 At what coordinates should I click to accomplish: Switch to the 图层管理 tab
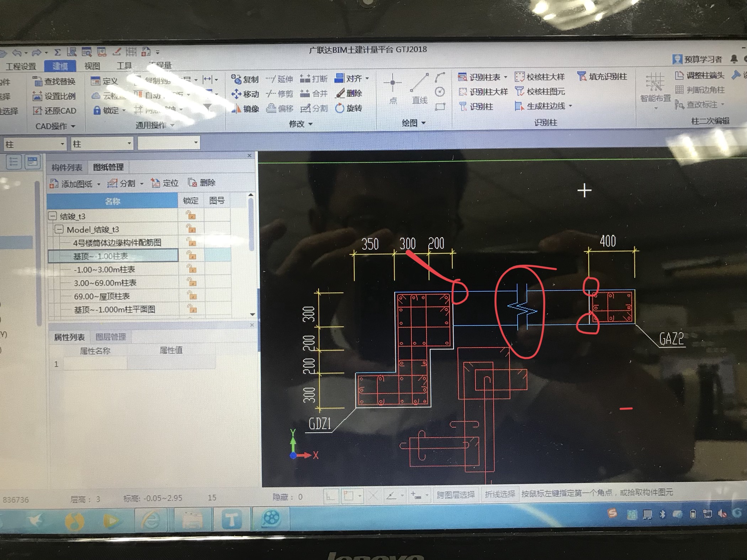point(110,337)
